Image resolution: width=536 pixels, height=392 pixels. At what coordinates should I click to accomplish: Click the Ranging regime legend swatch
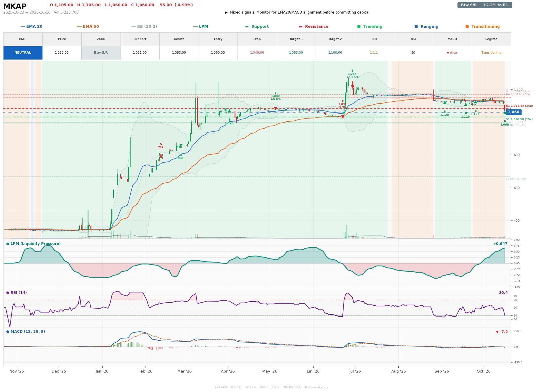416,27
